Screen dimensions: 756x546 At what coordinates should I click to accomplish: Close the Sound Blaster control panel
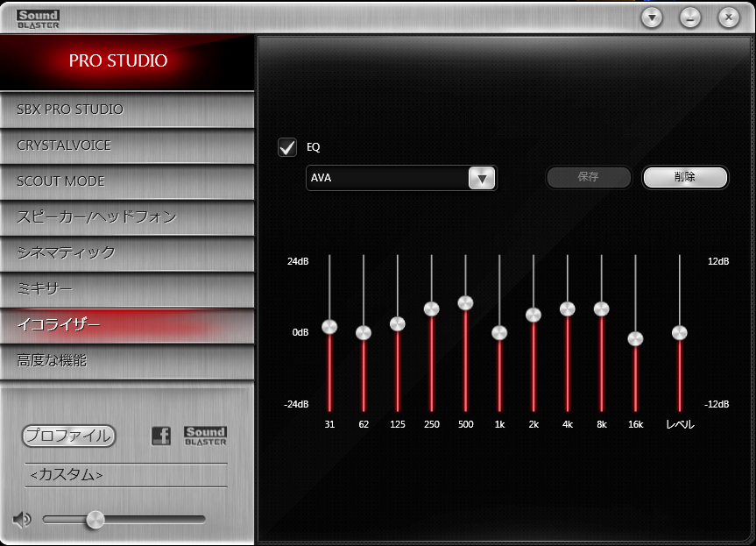point(729,18)
